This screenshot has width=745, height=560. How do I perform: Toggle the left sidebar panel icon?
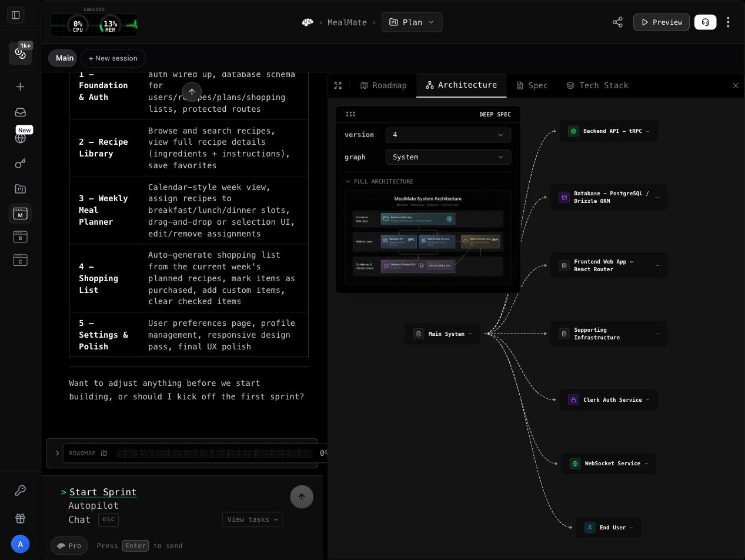pos(16,15)
